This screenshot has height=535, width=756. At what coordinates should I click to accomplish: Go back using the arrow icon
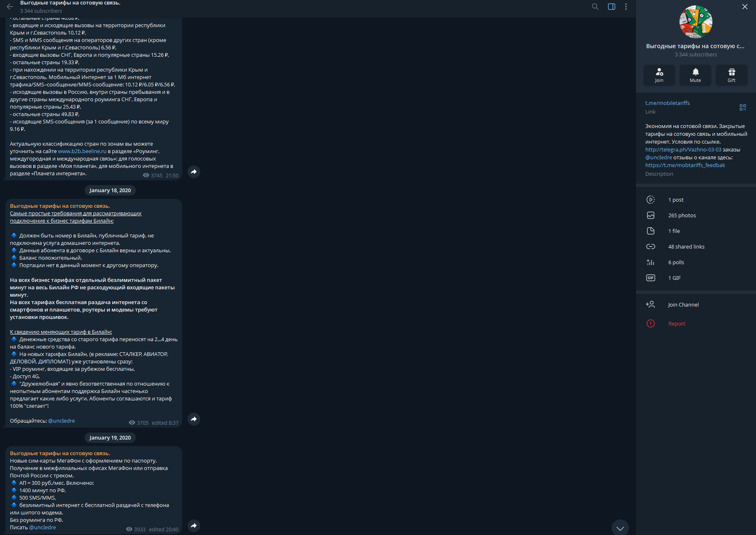click(x=10, y=7)
